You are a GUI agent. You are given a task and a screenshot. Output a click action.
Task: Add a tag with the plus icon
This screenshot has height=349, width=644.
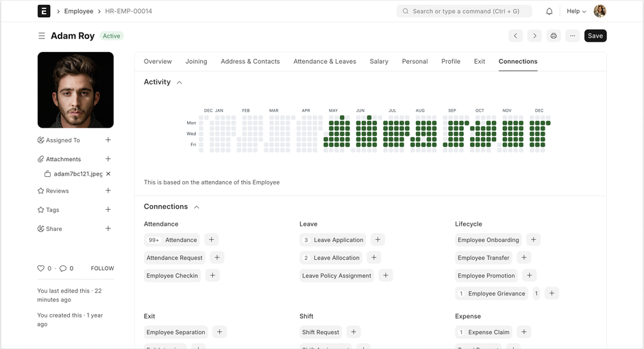coord(108,209)
